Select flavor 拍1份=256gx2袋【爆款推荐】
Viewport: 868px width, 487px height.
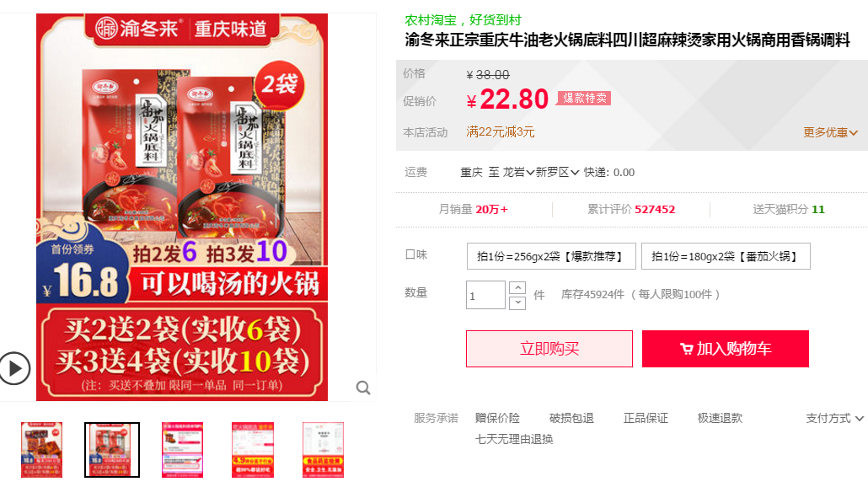pyautogui.click(x=551, y=256)
